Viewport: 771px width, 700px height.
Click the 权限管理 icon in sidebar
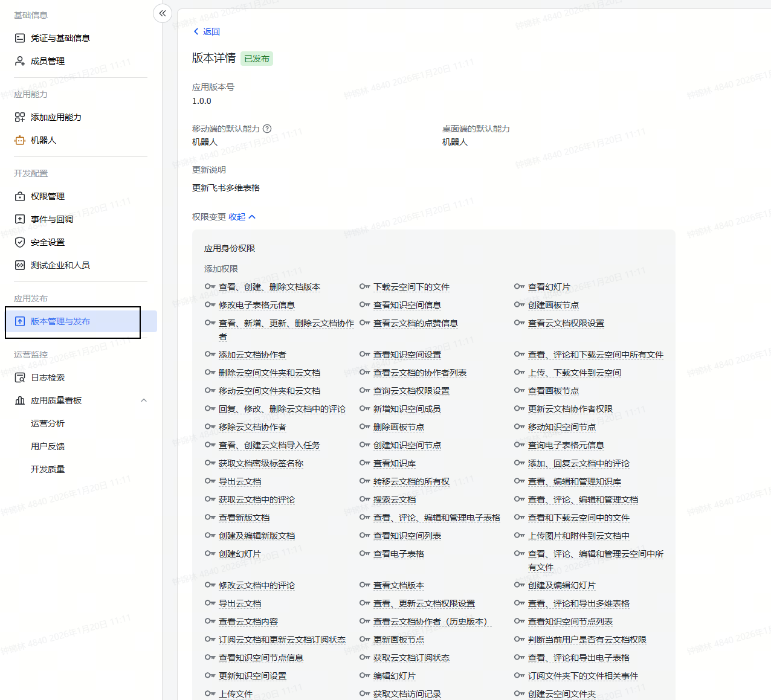tap(20, 196)
